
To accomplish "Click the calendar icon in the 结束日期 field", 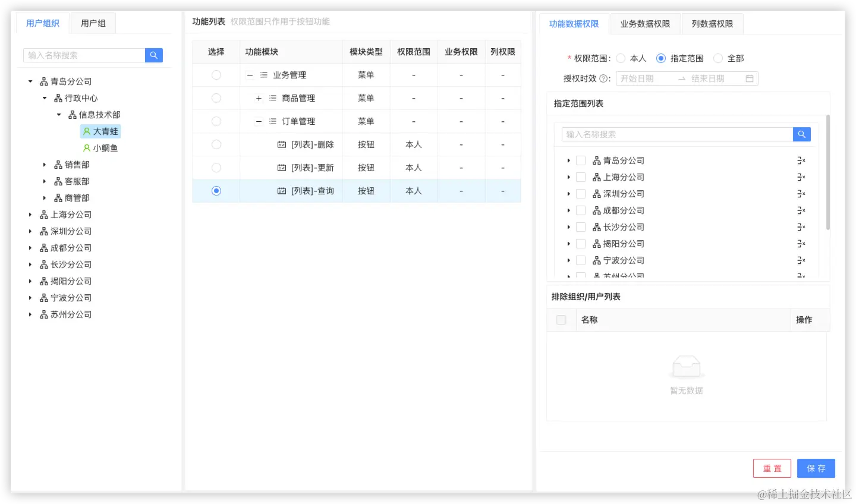I will point(750,78).
